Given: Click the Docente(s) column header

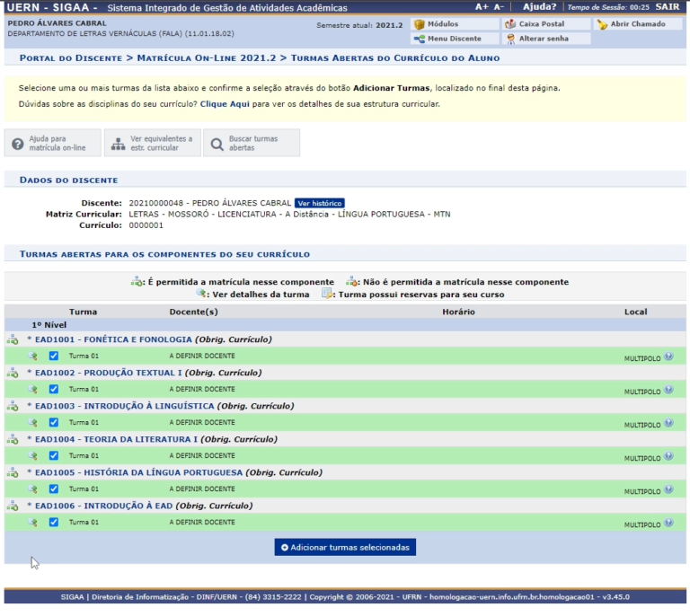Looking at the screenshot, I should [193, 312].
